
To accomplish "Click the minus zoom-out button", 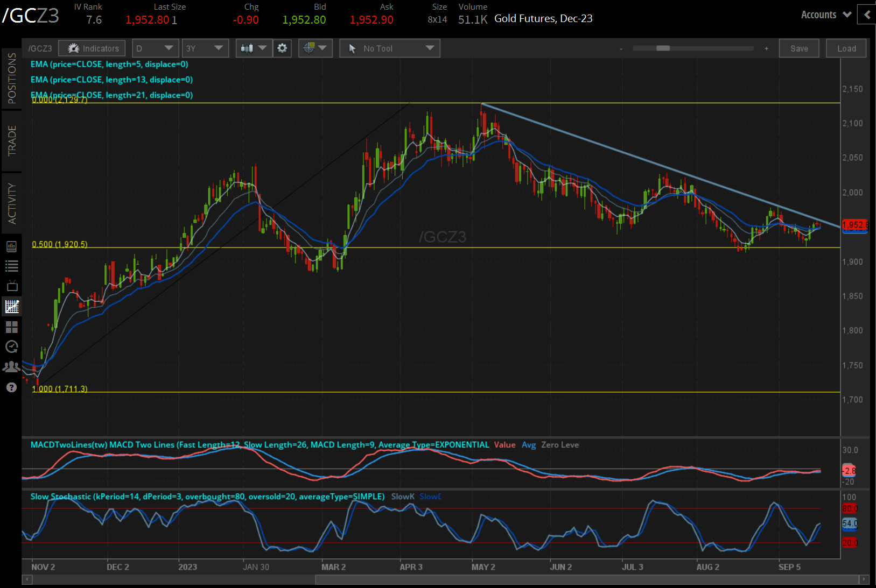I will 621,48.
